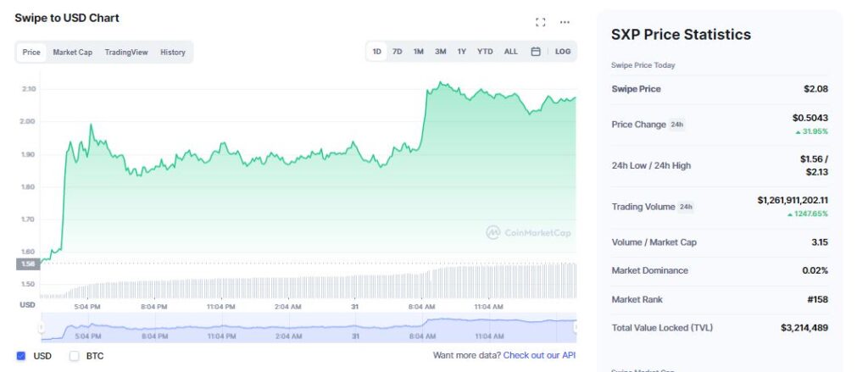Open the History tab
868x372 pixels.
173,52
